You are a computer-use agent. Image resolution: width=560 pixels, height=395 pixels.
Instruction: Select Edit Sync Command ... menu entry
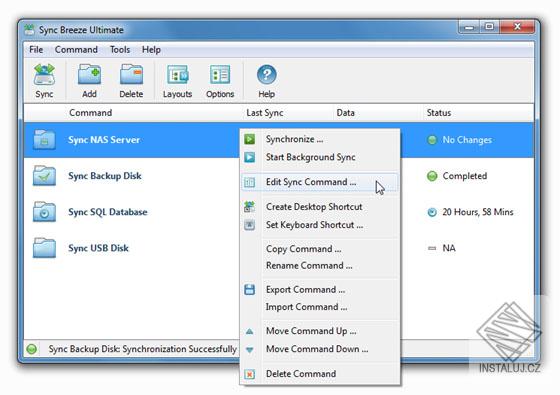(320, 182)
